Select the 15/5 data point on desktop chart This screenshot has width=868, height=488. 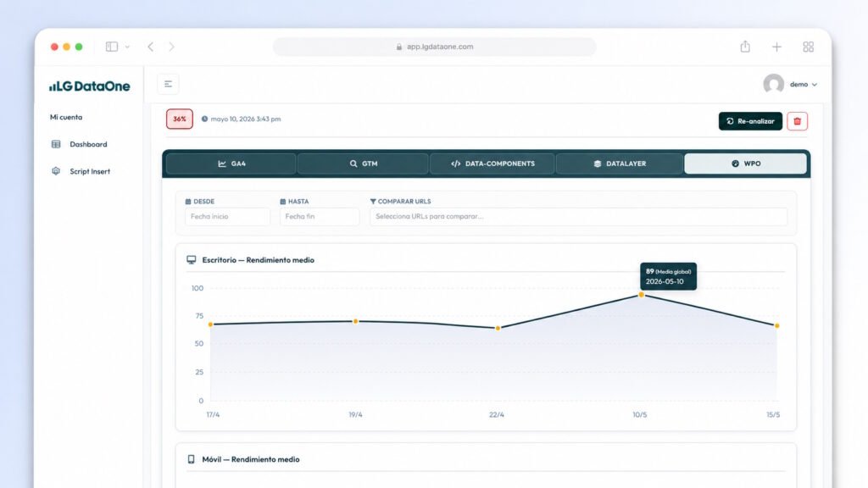click(776, 326)
